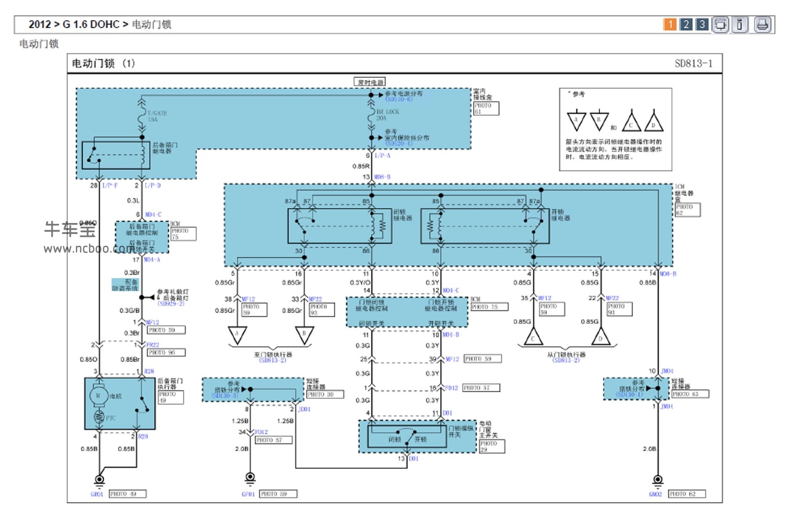Open PHOTO 93 under MF22 pin 33
Image resolution: width=788 pixels, height=532 pixels.
[x=322, y=310]
